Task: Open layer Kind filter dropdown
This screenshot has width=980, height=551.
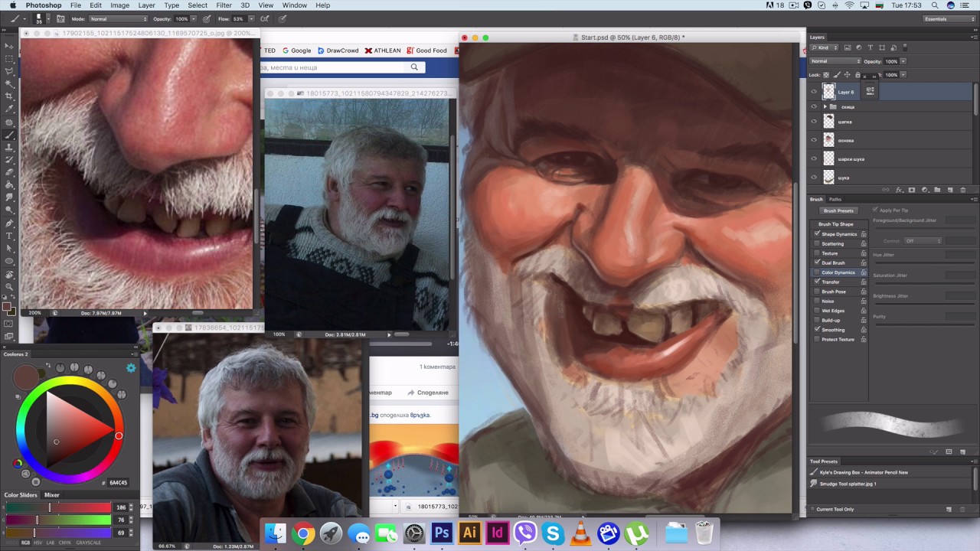Action: point(825,47)
